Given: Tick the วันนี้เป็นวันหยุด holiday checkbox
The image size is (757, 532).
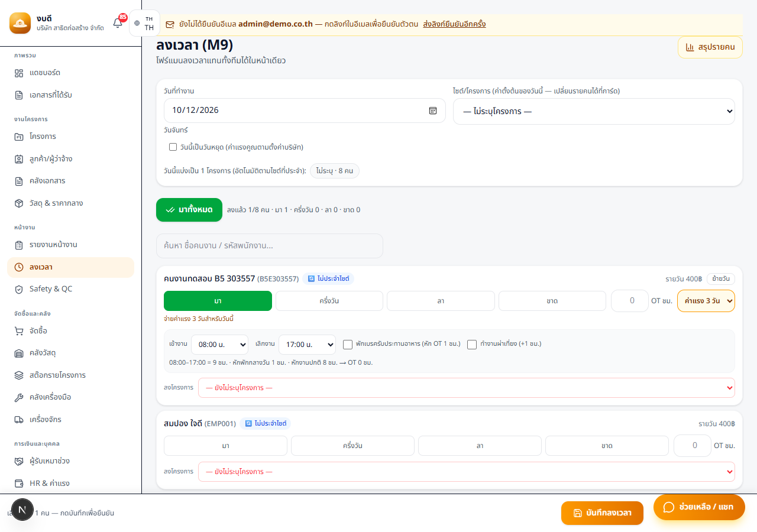Looking at the screenshot, I should click(173, 147).
